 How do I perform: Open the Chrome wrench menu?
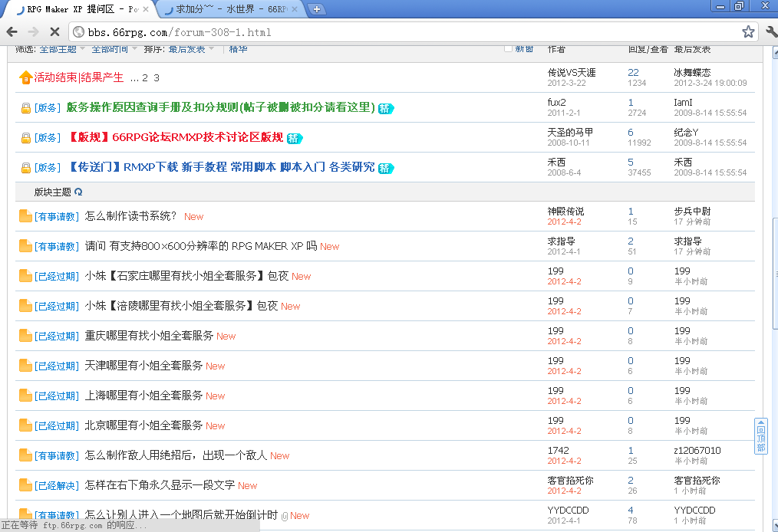tap(771, 32)
